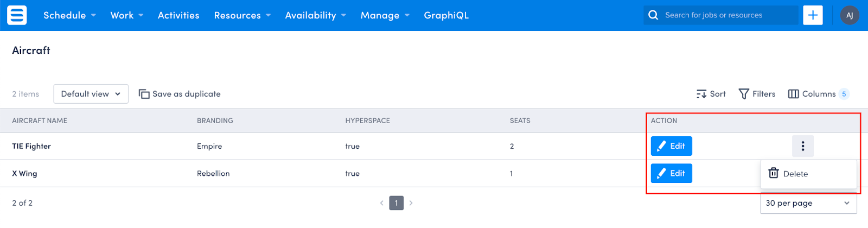The width and height of the screenshot is (868, 228).
Task: Click the jobs or resources search field
Action: point(721,15)
